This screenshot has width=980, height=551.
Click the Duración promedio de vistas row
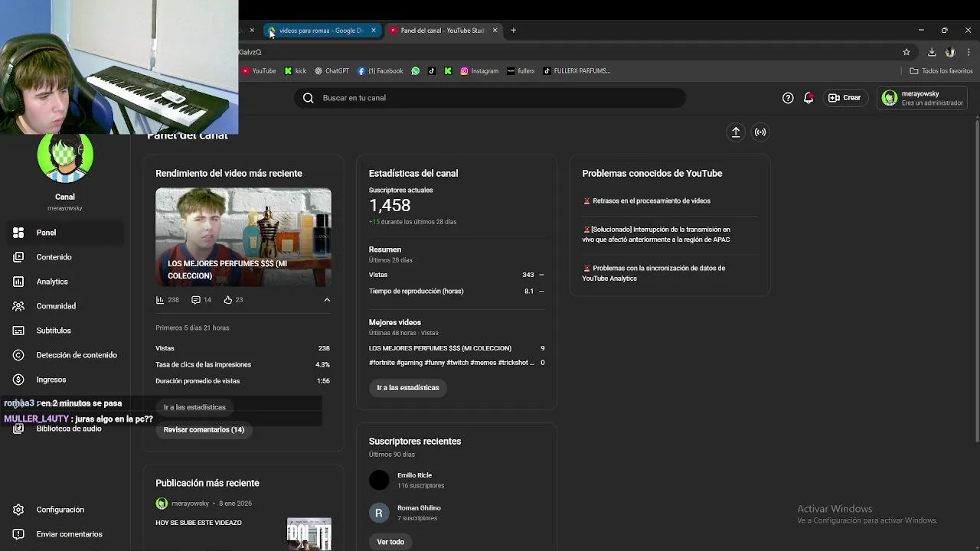click(x=243, y=381)
